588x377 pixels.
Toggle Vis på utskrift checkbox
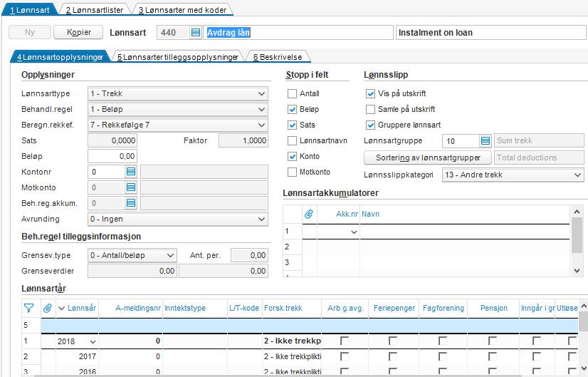pos(370,93)
